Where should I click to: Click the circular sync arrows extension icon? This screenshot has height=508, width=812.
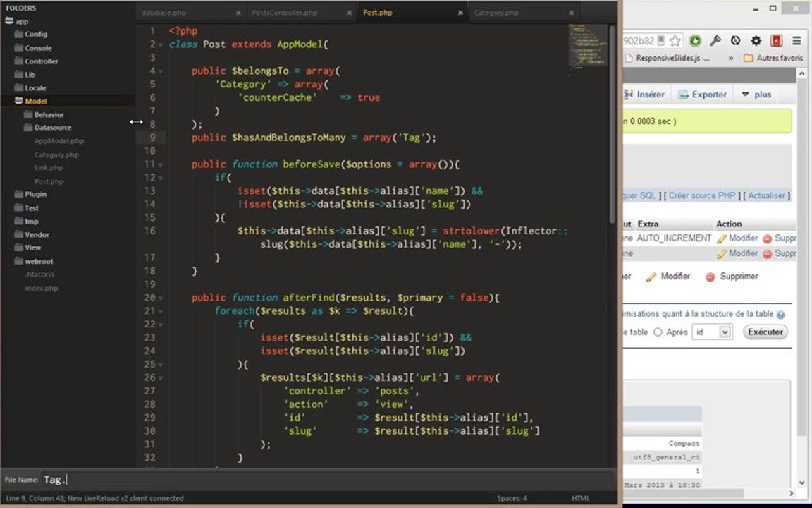pos(735,40)
